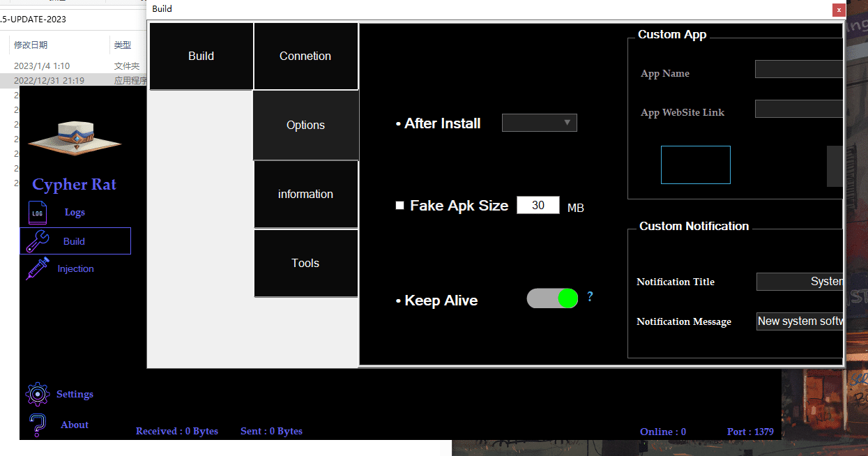Toggle the Keep Alive switch
This screenshot has height=456, width=868.
552,298
